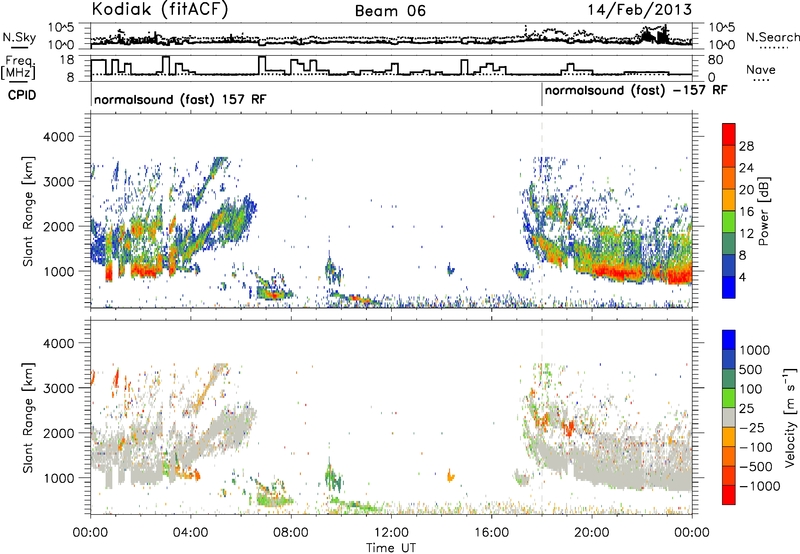Click the 'Kodiak (fitACF)' title text
This screenshot has height=554, width=800.
coord(160,9)
